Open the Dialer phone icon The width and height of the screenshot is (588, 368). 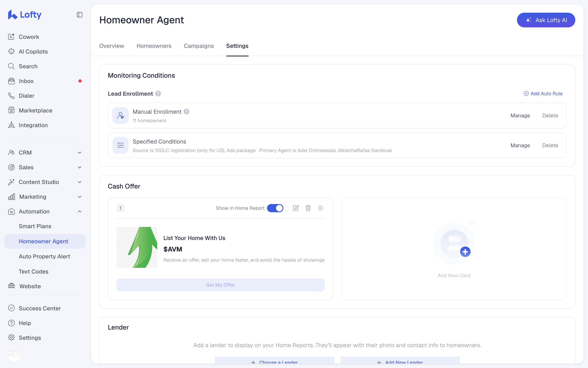click(x=11, y=96)
